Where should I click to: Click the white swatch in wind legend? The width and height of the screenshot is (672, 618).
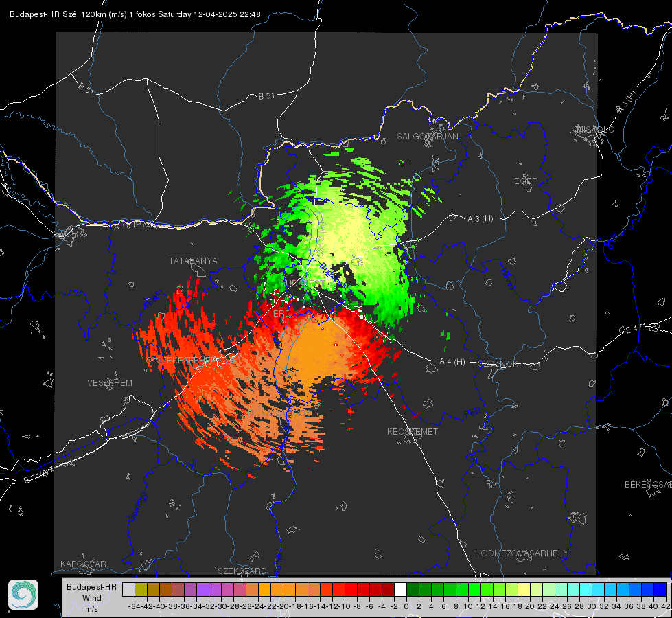coord(400,589)
